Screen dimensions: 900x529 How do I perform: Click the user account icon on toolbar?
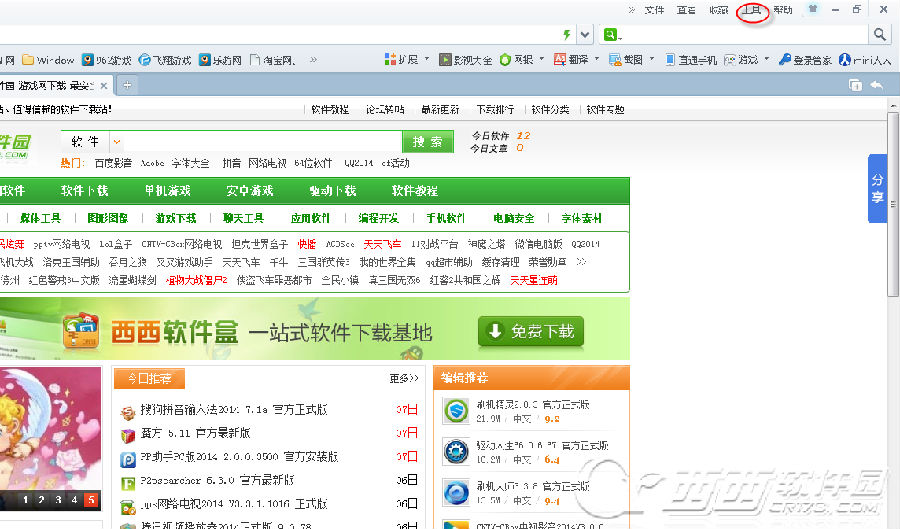coord(844,60)
